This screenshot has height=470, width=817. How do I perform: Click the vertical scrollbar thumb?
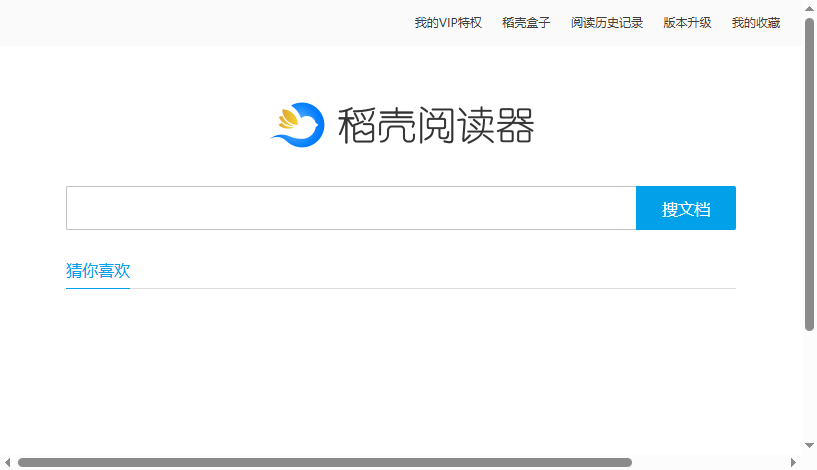coord(809,175)
